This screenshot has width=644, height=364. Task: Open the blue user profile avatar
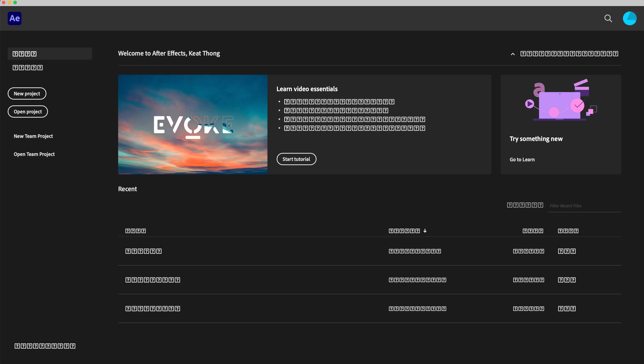[x=629, y=18]
